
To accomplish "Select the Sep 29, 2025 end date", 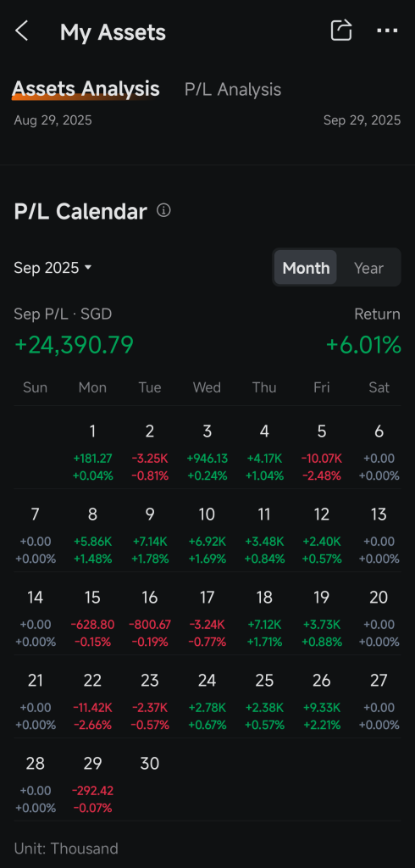I will pyautogui.click(x=362, y=120).
